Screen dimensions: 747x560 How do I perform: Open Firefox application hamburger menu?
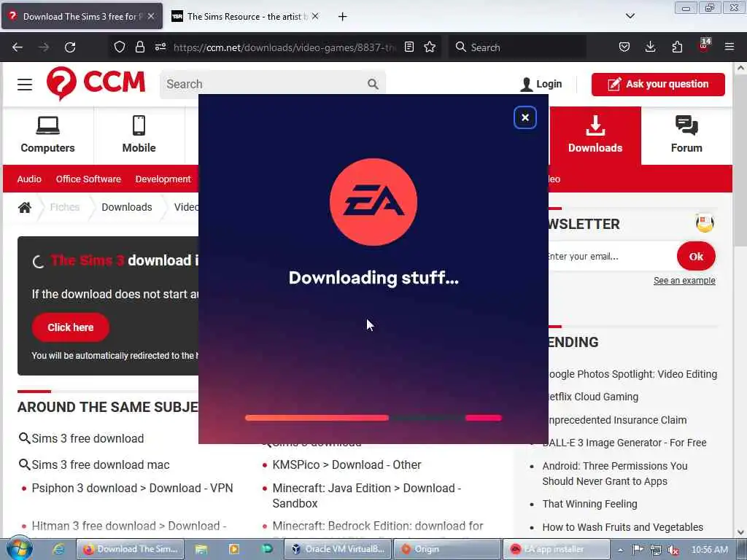[x=729, y=47]
